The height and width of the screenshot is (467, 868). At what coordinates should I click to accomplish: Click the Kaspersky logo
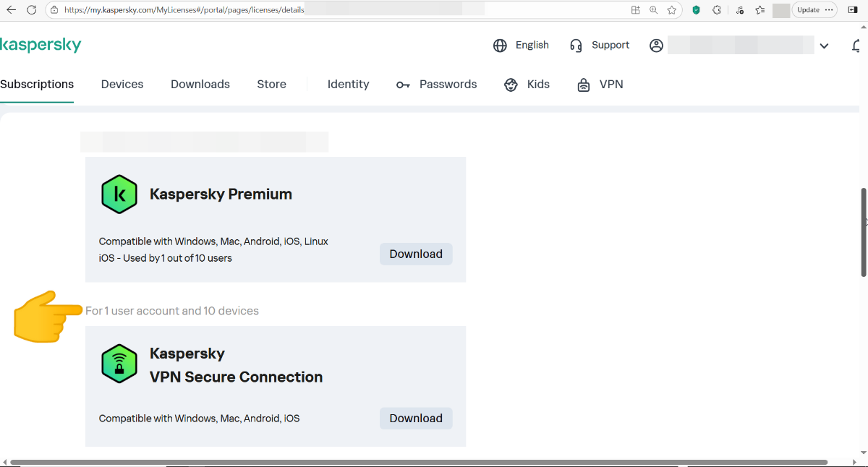pyautogui.click(x=41, y=45)
